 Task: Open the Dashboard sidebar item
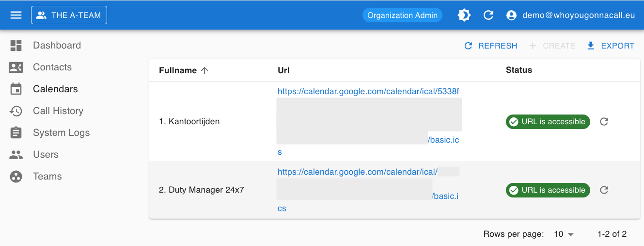pyautogui.click(x=57, y=46)
